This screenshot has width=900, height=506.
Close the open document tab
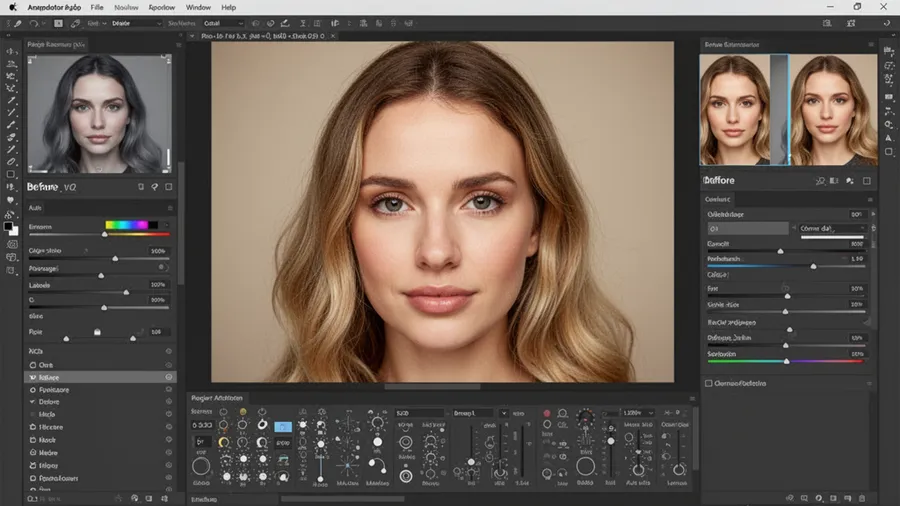(333, 36)
